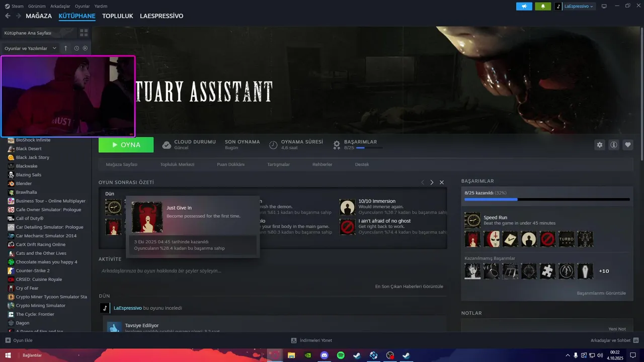Go to Kütüphane Ana Sayfası
Image resolution: width=644 pixels, height=362 pixels.
[x=39, y=33]
